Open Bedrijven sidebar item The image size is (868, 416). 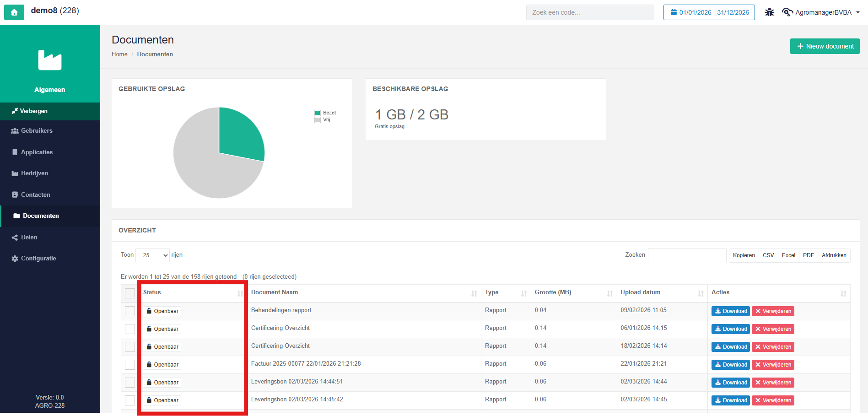pos(50,173)
